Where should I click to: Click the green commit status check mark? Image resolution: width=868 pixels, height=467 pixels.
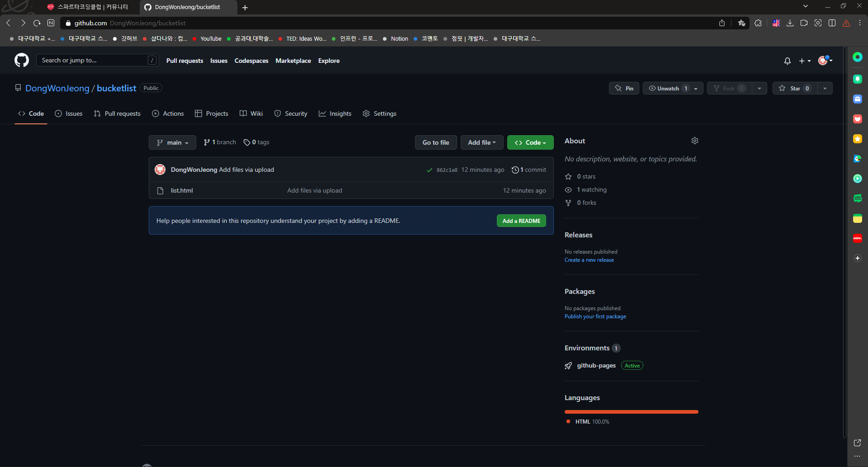pyautogui.click(x=429, y=170)
